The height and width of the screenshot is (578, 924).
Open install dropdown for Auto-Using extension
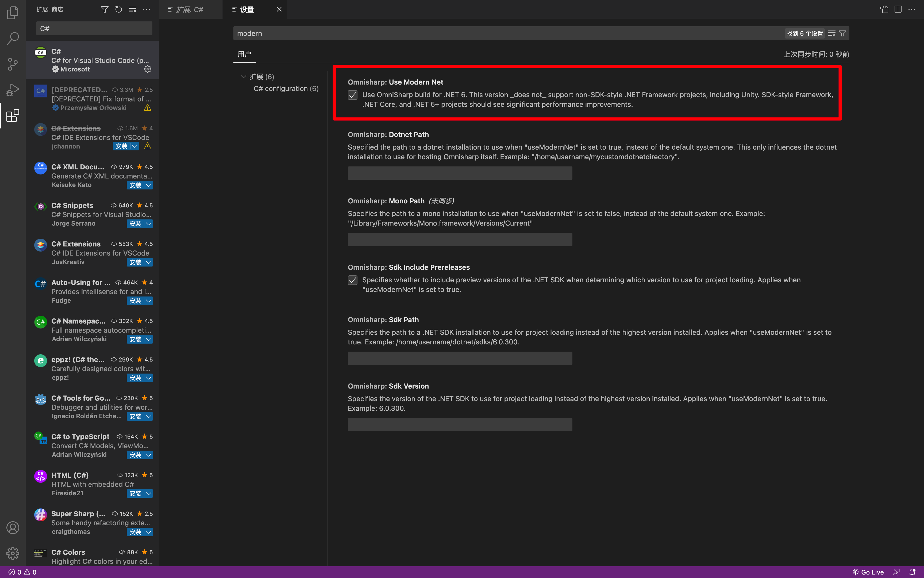tap(149, 301)
